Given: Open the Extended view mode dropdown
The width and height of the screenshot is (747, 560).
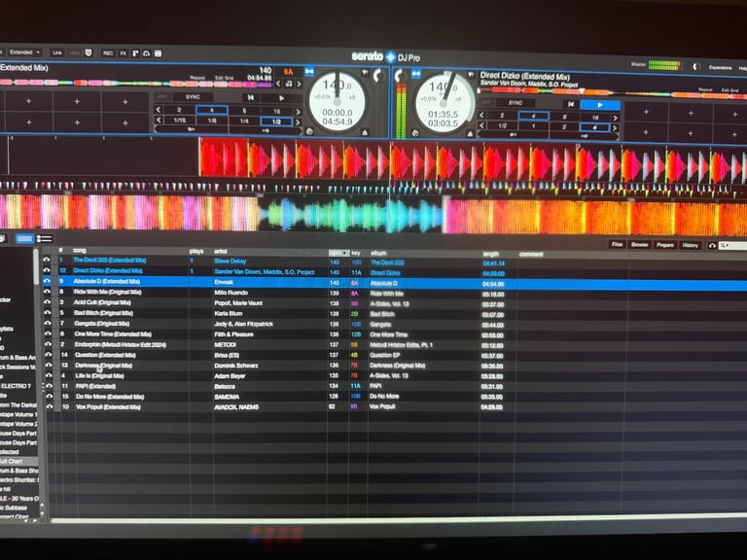Looking at the screenshot, I should tap(23, 52).
